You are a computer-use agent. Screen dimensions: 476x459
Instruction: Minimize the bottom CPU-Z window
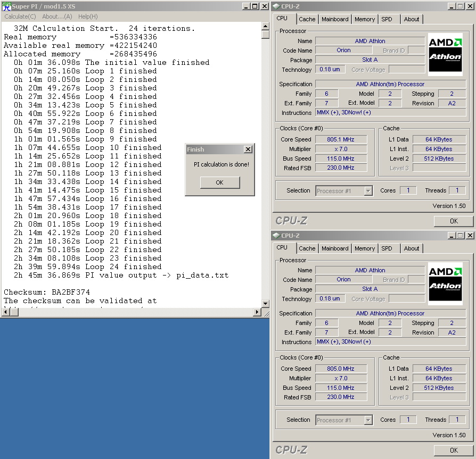[452, 235]
